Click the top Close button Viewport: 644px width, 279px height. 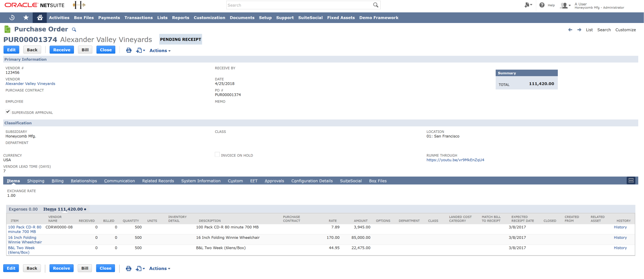pyautogui.click(x=106, y=50)
